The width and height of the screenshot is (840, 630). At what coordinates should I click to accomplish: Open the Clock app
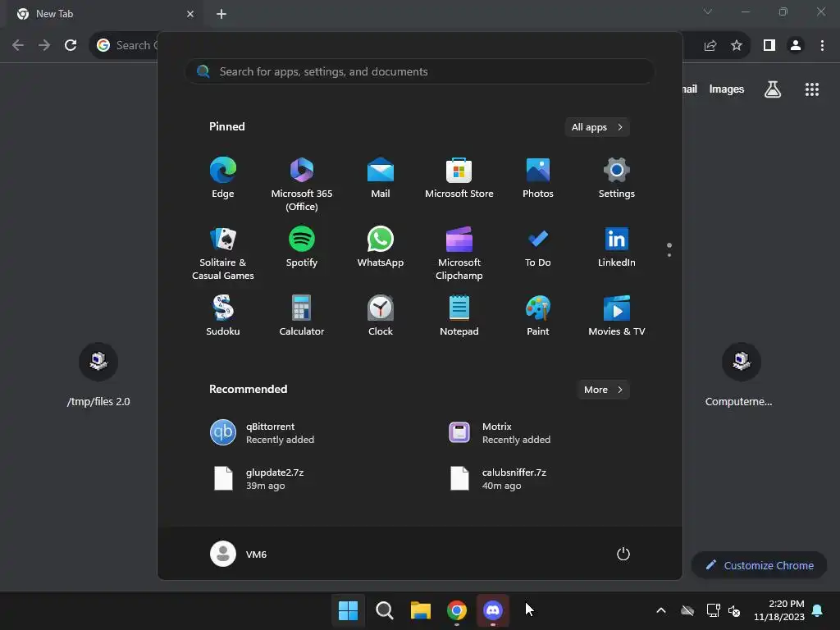(381, 316)
